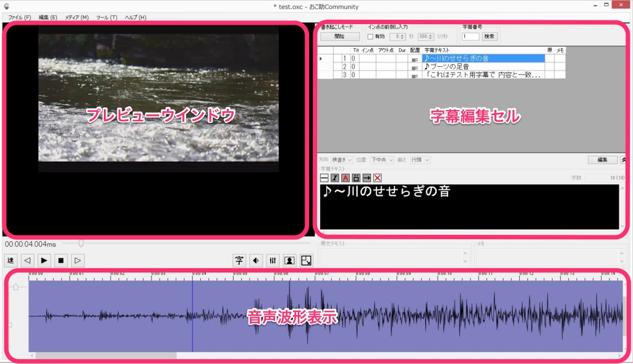Viewport: 633px width, 364px height.
Task: Click the red X clear formatting icon
Action: point(378,178)
